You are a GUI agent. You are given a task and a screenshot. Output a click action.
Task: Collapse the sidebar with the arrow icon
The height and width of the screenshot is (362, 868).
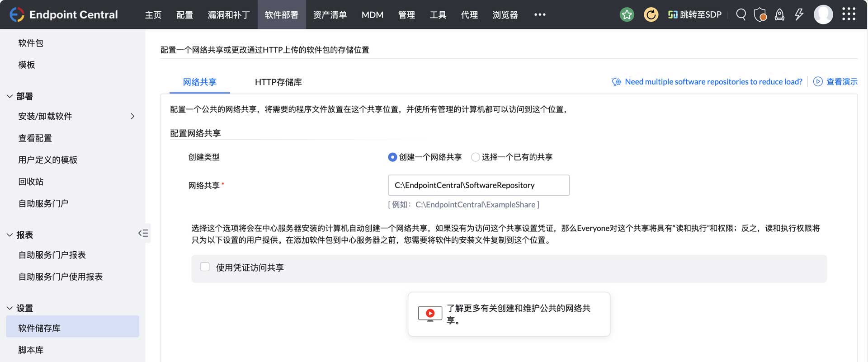tap(143, 233)
